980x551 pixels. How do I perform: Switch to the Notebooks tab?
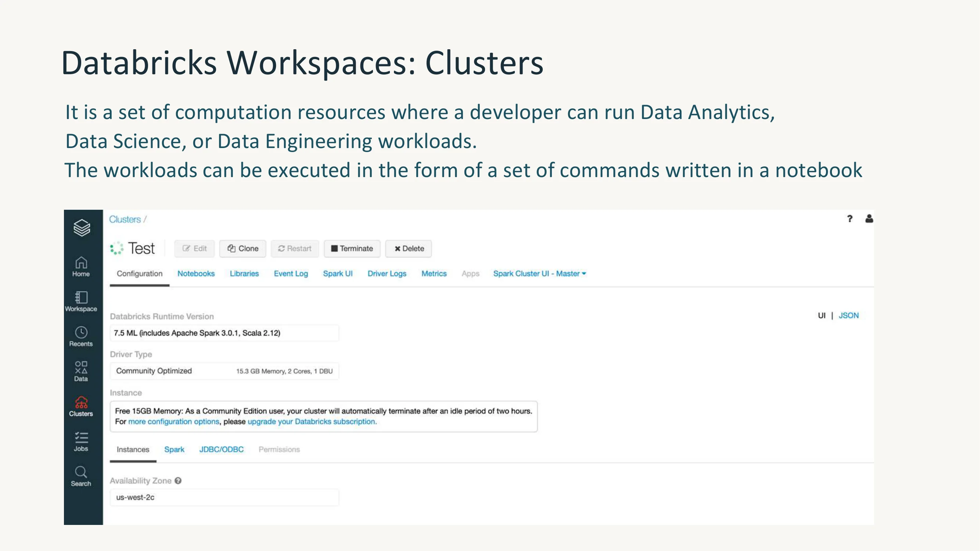pos(196,273)
